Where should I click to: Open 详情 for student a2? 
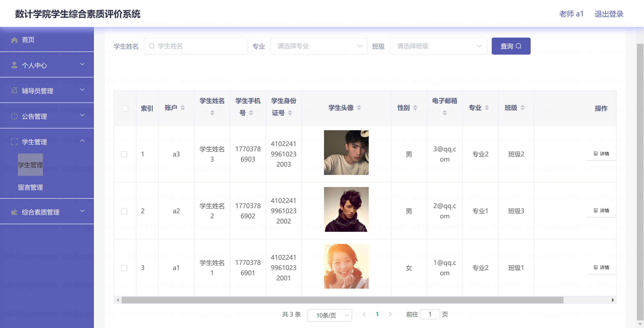click(601, 210)
